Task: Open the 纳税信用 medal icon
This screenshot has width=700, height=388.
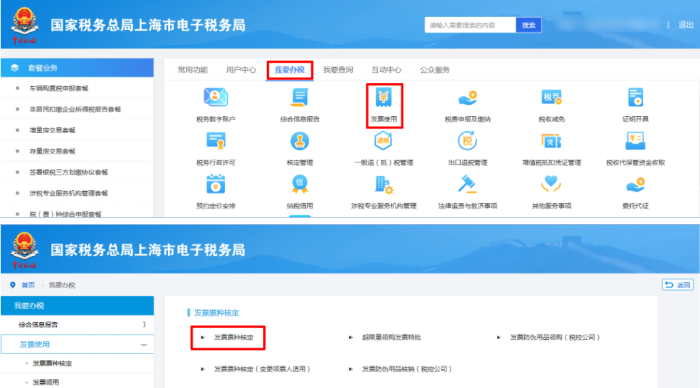Action: point(300,184)
